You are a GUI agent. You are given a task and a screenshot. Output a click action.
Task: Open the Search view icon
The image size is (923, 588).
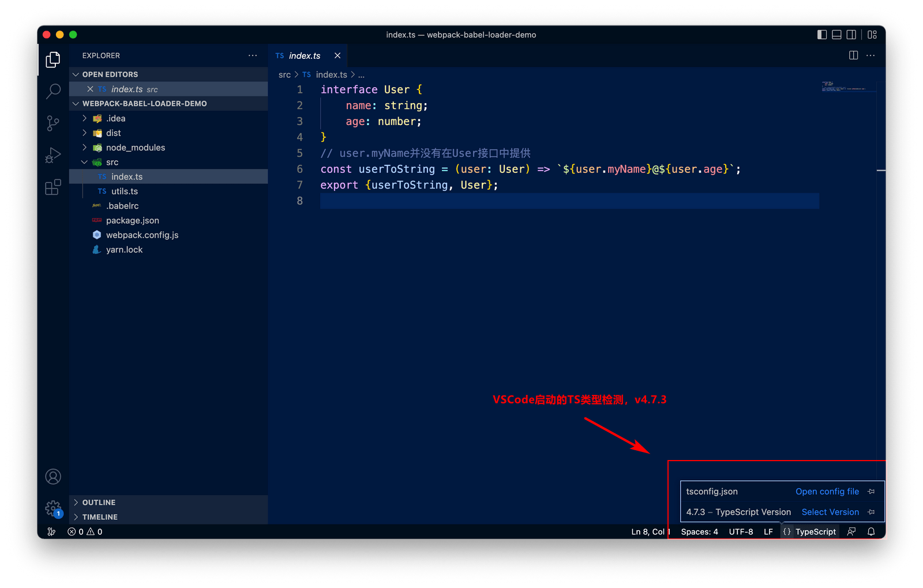[53, 91]
